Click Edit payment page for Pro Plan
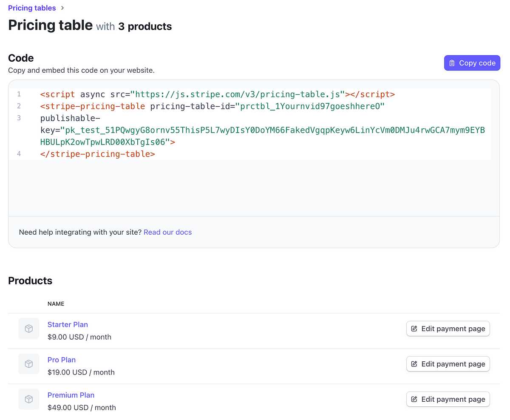This screenshot has width=510, height=420. [448, 363]
